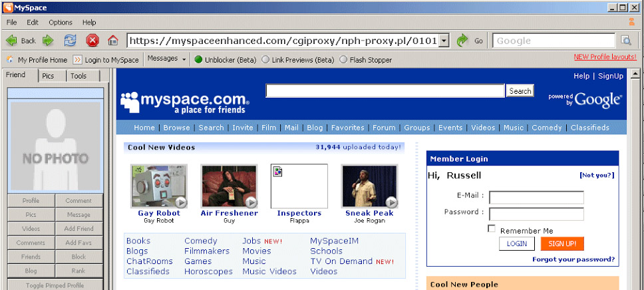Click Toggle Pimped Profile button
Viewport: 644px width, 290px height.
tap(55, 285)
